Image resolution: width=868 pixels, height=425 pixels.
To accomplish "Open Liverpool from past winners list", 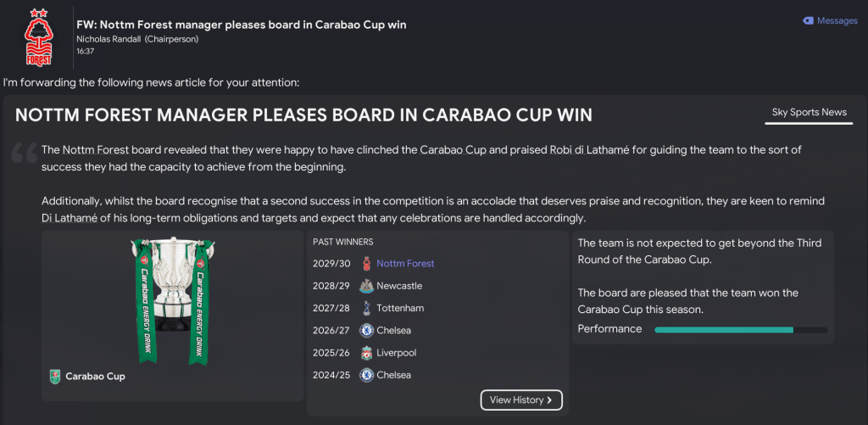I will 396,352.
